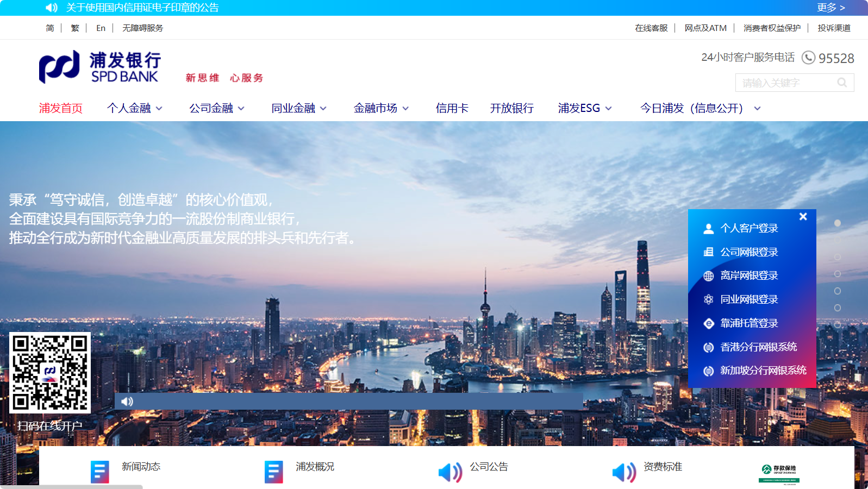Select the sixth carousel indicator dot
The width and height of the screenshot is (868, 489).
click(x=838, y=308)
